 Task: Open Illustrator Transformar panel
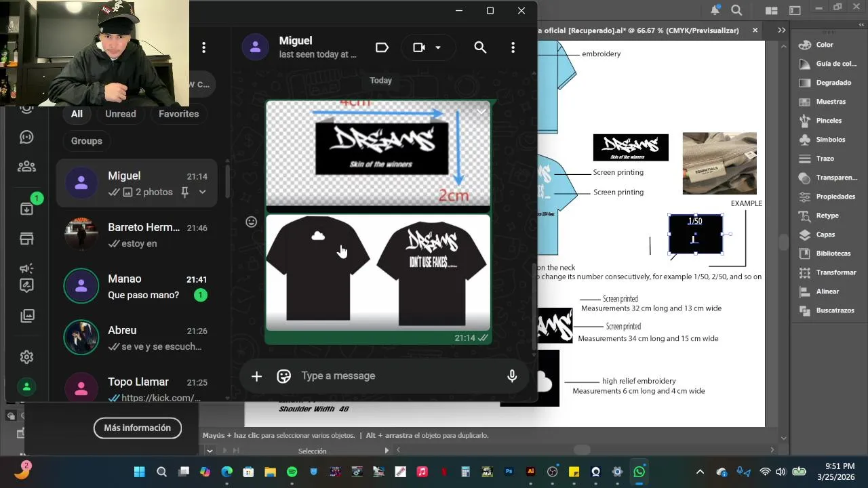tap(829, 272)
